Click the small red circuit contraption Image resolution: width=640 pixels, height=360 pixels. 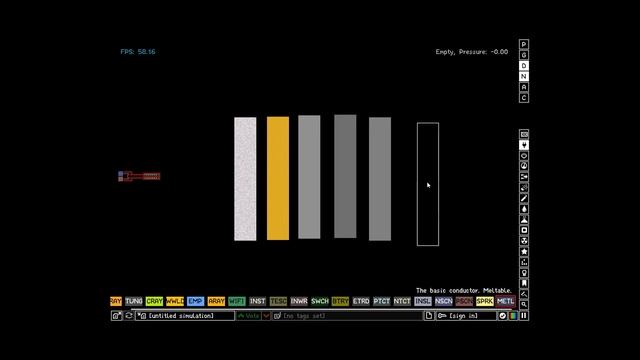(139, 176)
